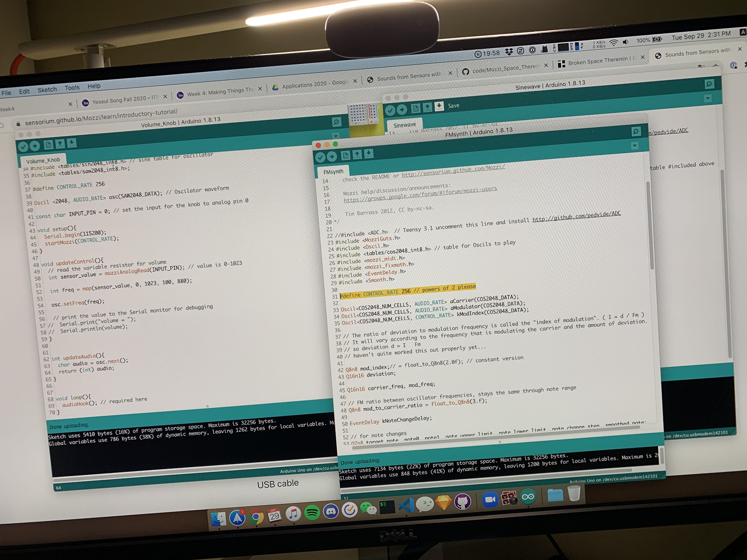Expand the tab dropdown in FMsynth window
This screenshot has width=747, height=560.
click(x=635, y=146)
